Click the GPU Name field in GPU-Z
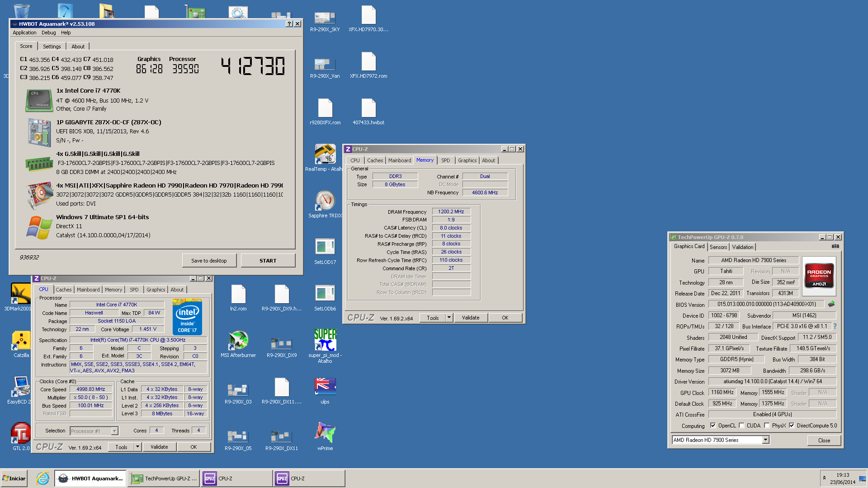Screen dimensions: 868x488 [x=754, y=260]
